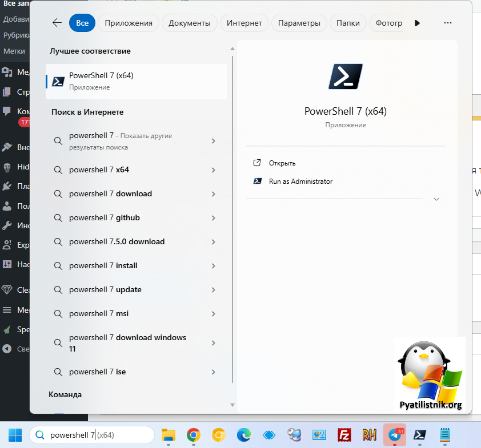Click Метки in the WordPress sidebar
The height and width of the screenshot is (448, 481).
pos(14,51)
